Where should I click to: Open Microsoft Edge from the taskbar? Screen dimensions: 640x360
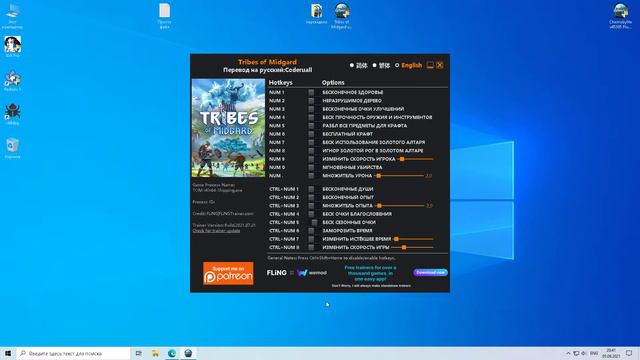[x=172, y=353]
